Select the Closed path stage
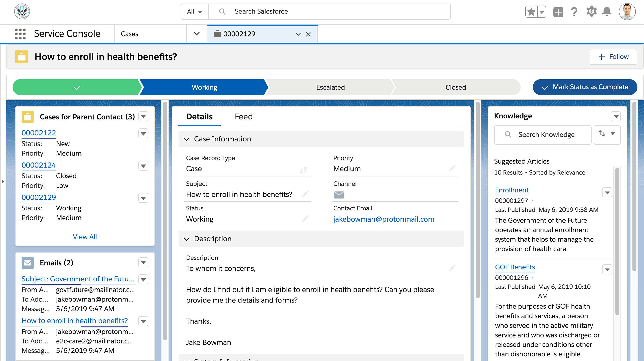Viewport: 644px width, 361px height. click(x=456, y=87)
